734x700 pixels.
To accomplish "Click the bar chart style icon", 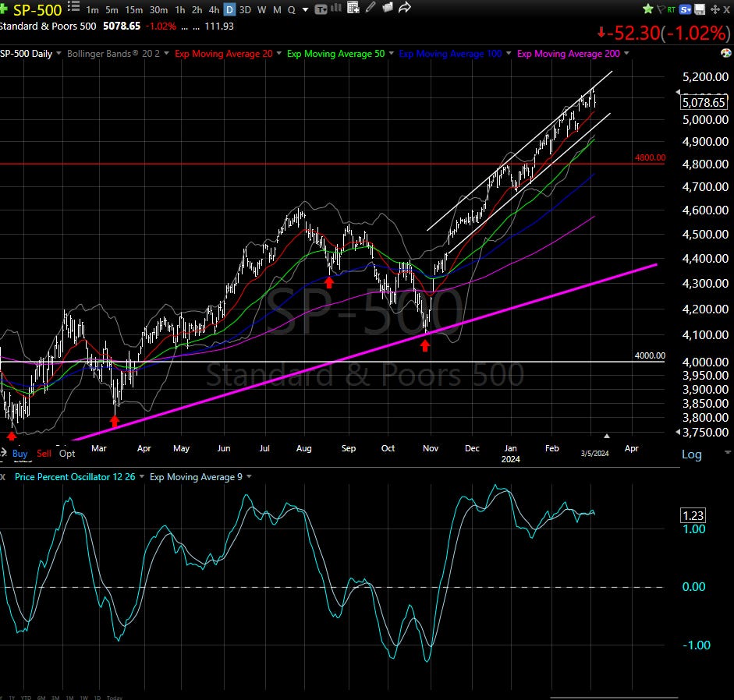I will coord(336,8).
